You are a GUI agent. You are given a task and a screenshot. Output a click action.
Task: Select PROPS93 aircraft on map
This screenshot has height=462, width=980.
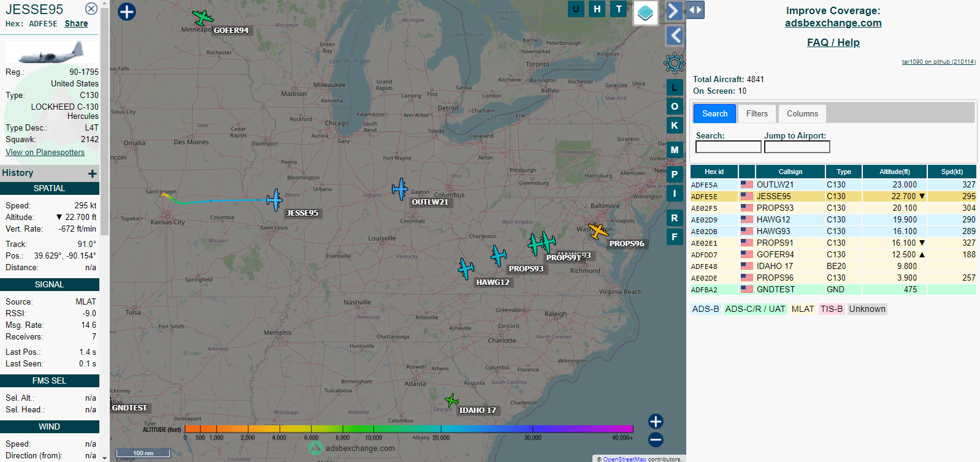[499, 256]
